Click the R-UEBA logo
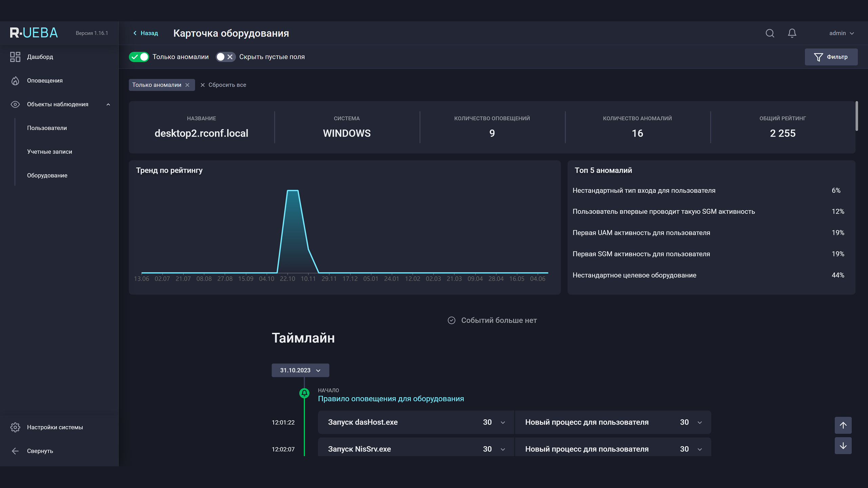Screen dimensions: 868x488 [34, 33]
